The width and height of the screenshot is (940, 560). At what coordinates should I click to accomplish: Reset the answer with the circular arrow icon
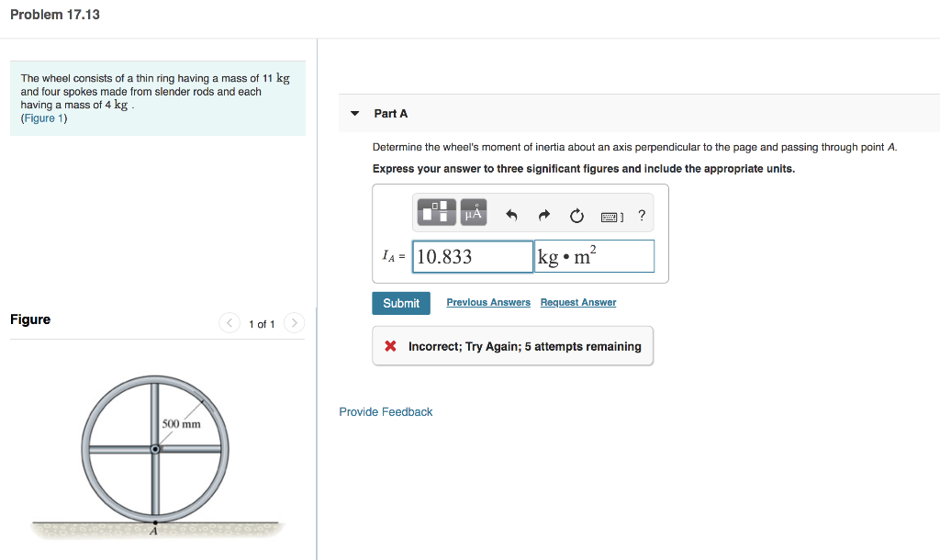click(576, 213)
